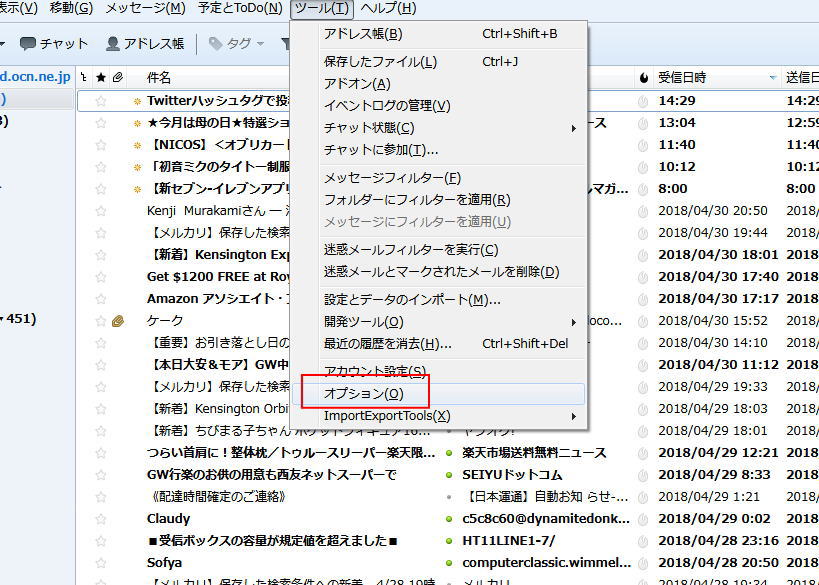Sort by star column header icon

coord(101,77)
